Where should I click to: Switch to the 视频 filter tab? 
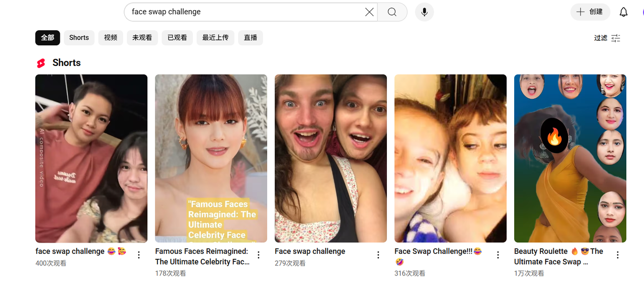(x=110, y=37)
